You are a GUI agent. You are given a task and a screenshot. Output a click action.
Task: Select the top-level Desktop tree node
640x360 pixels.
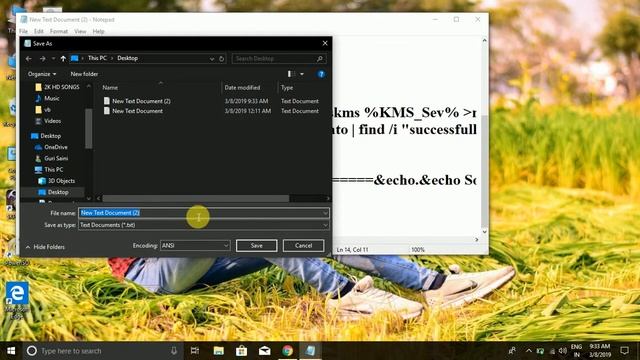click(46, 136)
